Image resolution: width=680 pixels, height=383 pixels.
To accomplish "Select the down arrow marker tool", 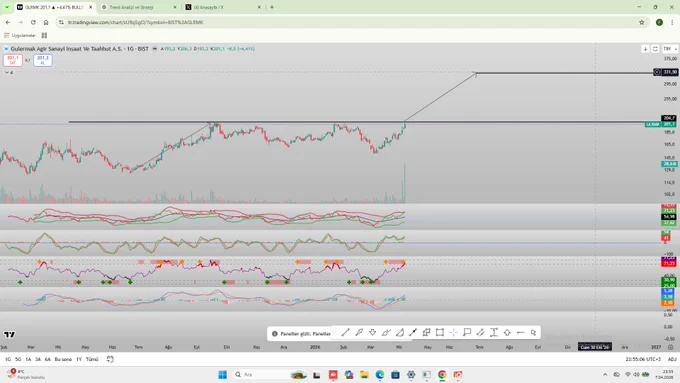I will [x=373, y=333].
